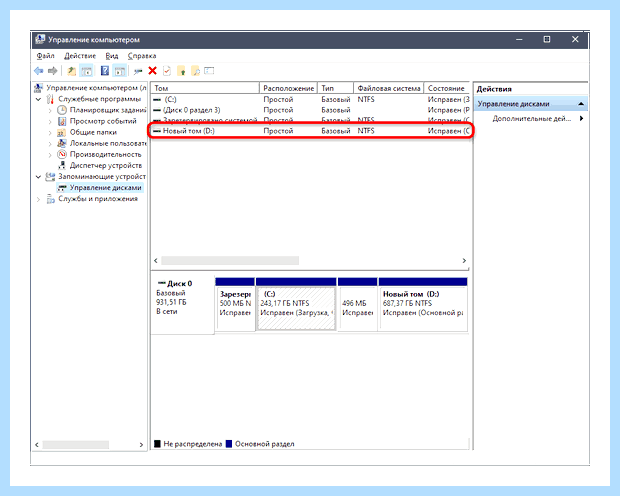Open Help via blue question mark icon
The height and width of the screenshot is (496, 620).
click(104, 71)
